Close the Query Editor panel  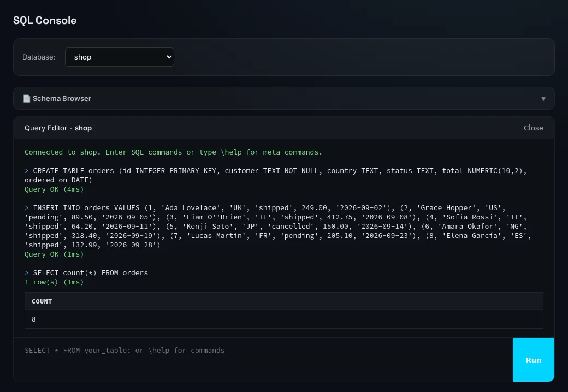[533, 128]
